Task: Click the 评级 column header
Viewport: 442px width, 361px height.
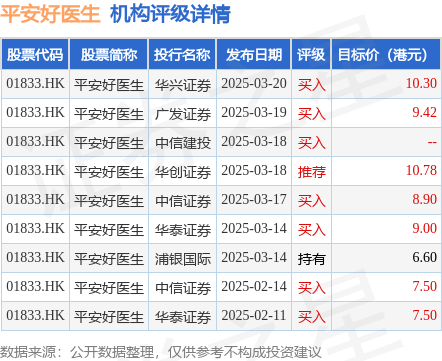Action: [311, 55]
